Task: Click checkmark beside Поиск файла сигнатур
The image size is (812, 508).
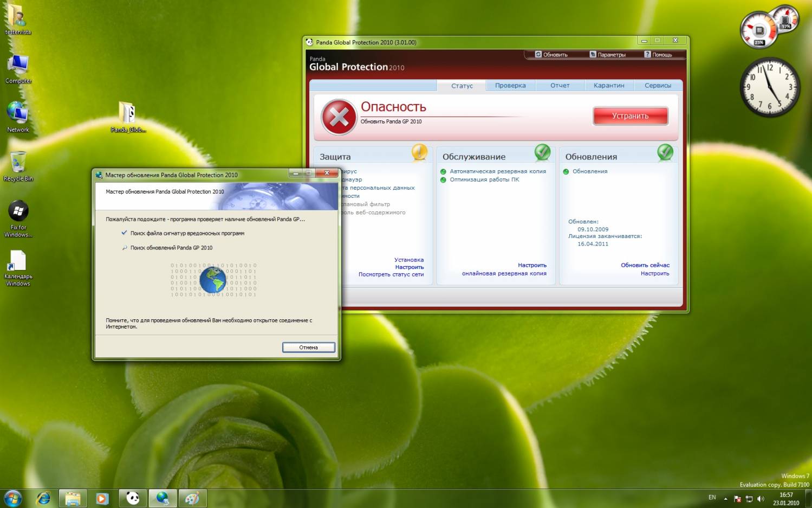Action: point(124,233)
